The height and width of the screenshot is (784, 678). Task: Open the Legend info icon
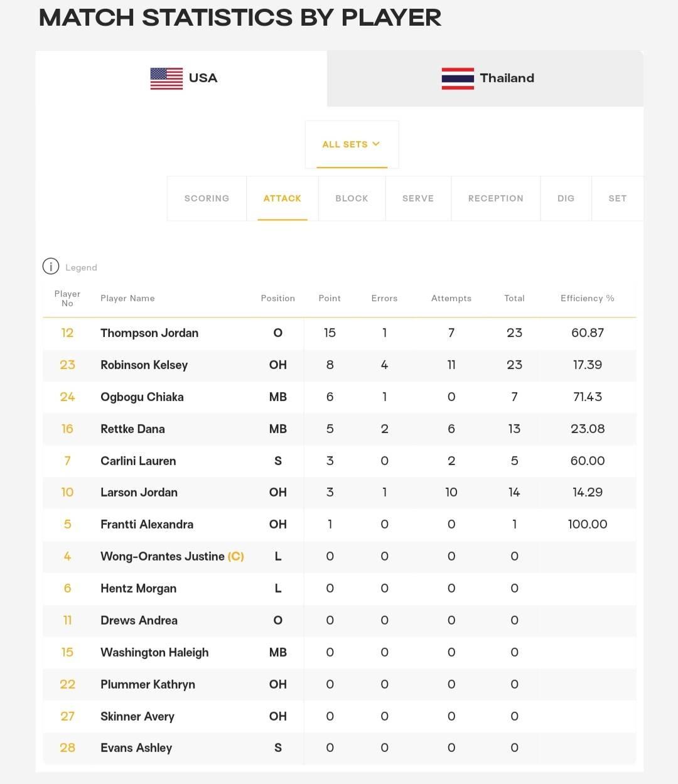coord(51,267)
